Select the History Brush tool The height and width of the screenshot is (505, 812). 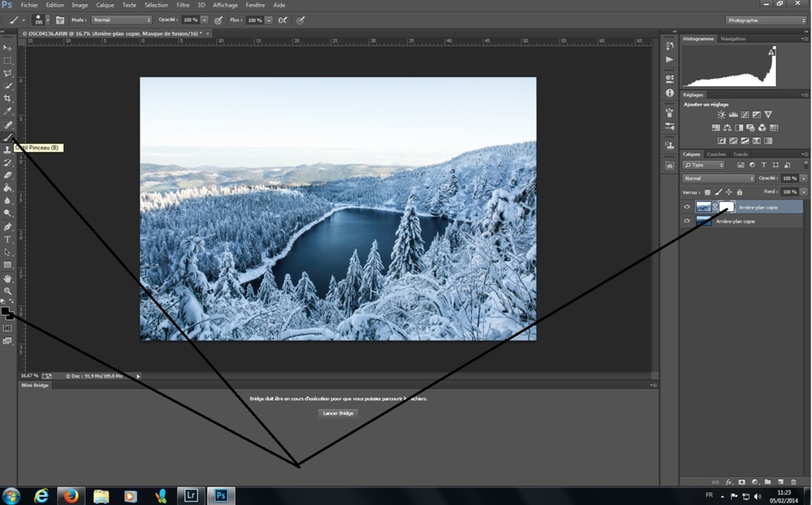pyautogui.click(x=7, y=162)
